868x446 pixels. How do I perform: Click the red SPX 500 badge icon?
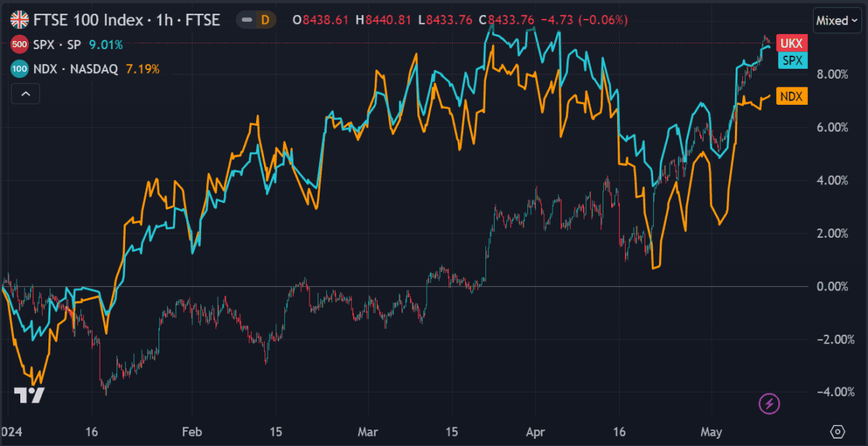20,45
